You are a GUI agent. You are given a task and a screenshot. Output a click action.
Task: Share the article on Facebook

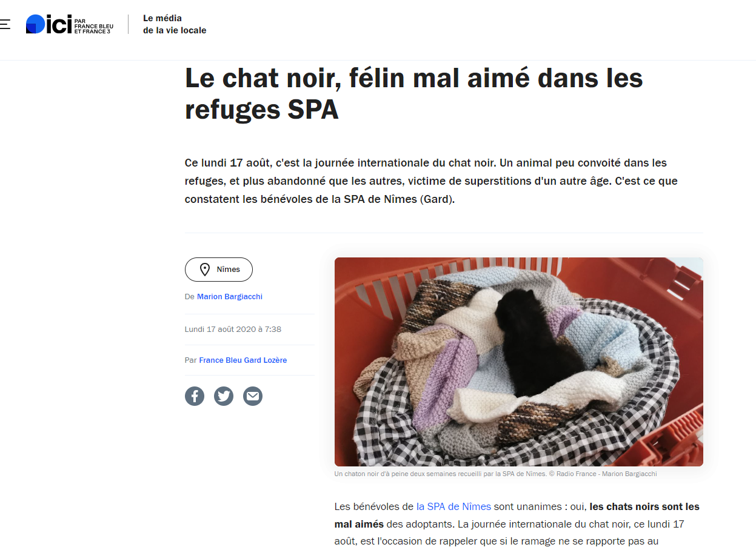[x=195, y=396]
